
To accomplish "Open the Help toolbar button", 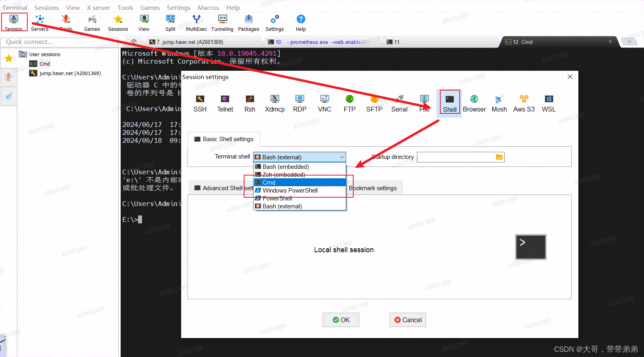I will click(301, 23).
